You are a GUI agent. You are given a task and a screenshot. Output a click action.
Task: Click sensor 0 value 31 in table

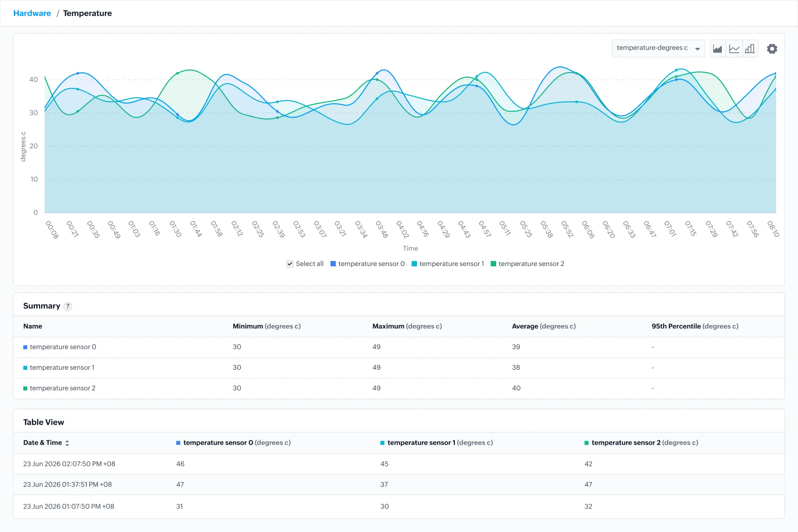(x=180, y=506)
